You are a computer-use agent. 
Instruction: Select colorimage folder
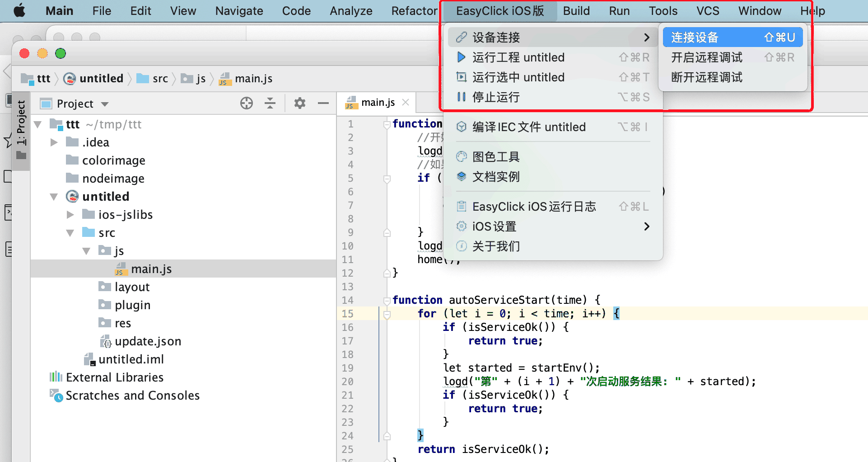[x=106, y=160]
